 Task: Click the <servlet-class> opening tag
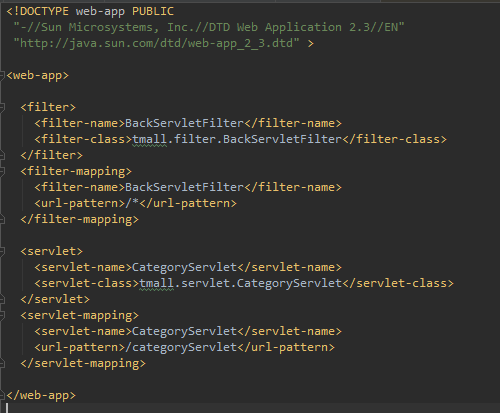tap(87, 283)
